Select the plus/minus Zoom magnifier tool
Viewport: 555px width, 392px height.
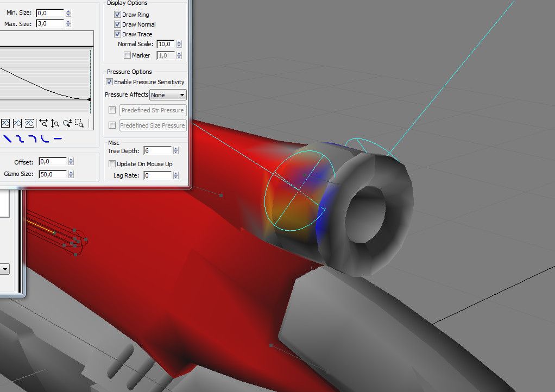tap(67, 123)
